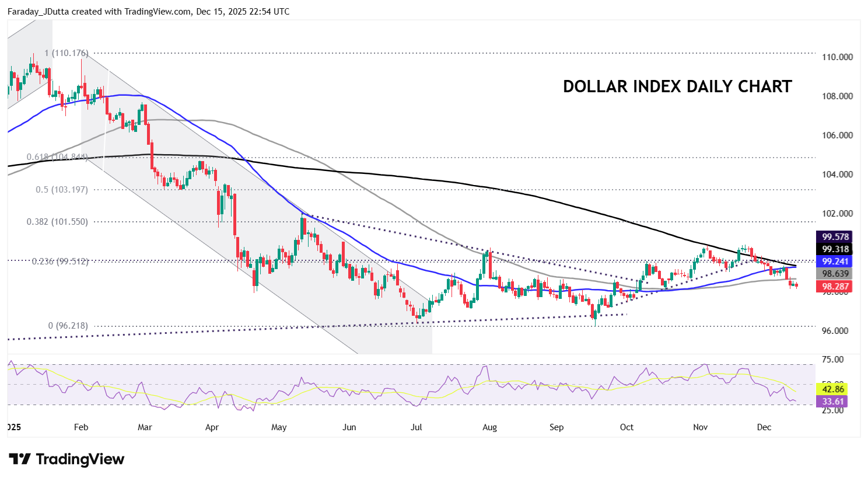Screen dimensions: 868x481
Task: Click the Nov marker on time axis
Action: pyautogui.click(x=700, y=427)
